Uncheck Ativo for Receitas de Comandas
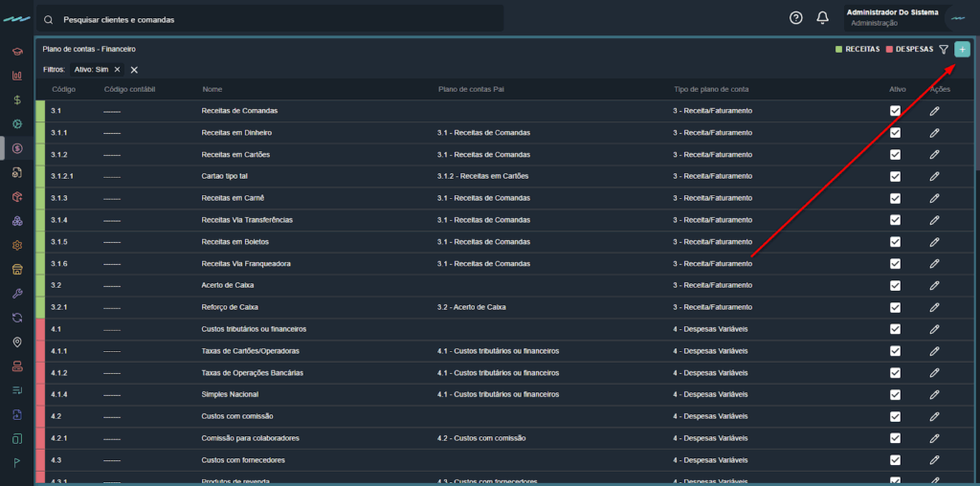The image size is (980, 486). click(895, 111)
